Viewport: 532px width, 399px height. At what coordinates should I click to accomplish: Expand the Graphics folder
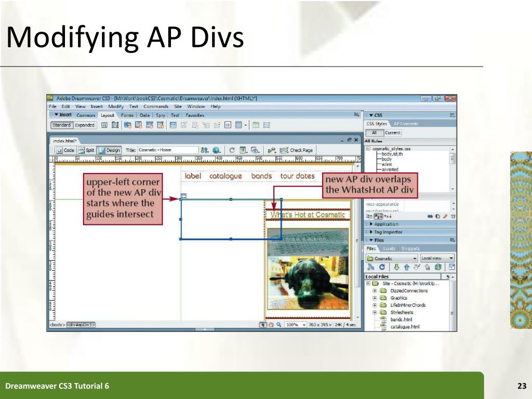coord(375,298)
